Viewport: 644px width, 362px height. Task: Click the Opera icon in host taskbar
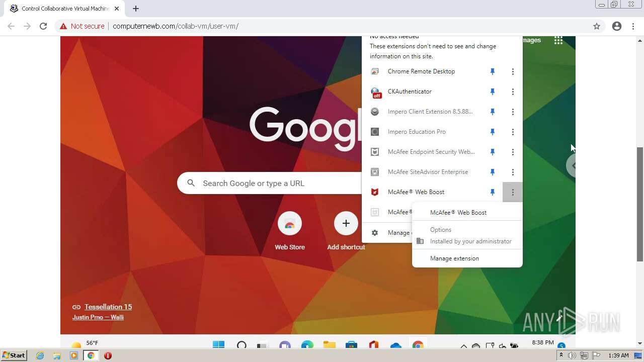(108, 355)
